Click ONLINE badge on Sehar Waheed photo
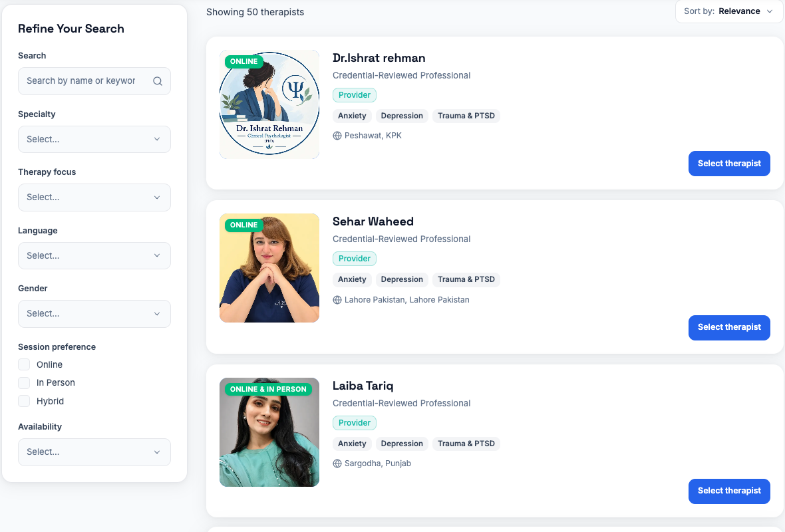This screenshot has height=532, width=785. coord(243,225)
